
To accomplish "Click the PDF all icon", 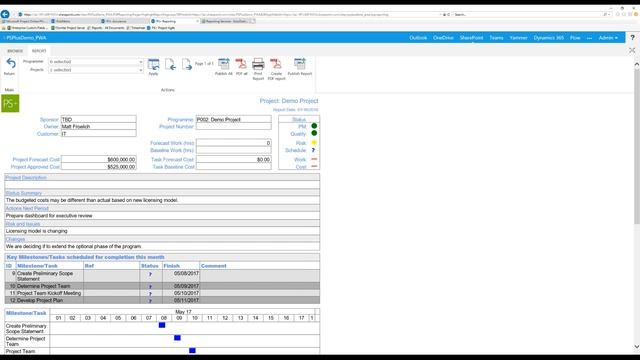I will [241, 64].
